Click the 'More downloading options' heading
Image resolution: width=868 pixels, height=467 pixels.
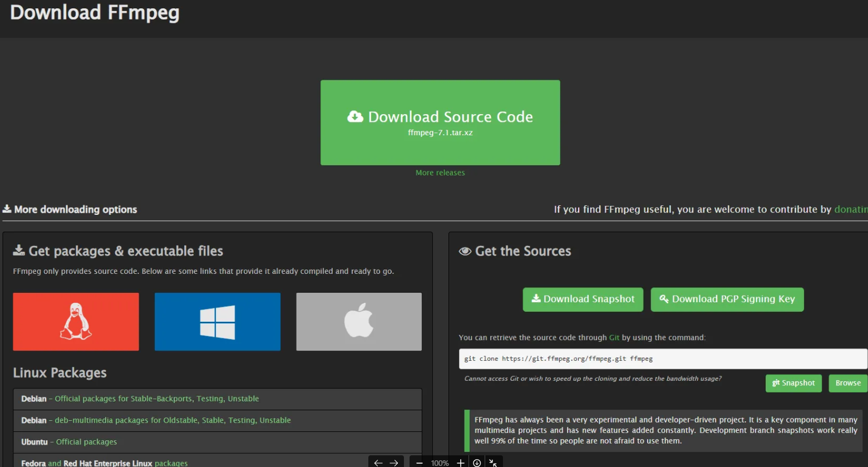(x=70, y=209)
